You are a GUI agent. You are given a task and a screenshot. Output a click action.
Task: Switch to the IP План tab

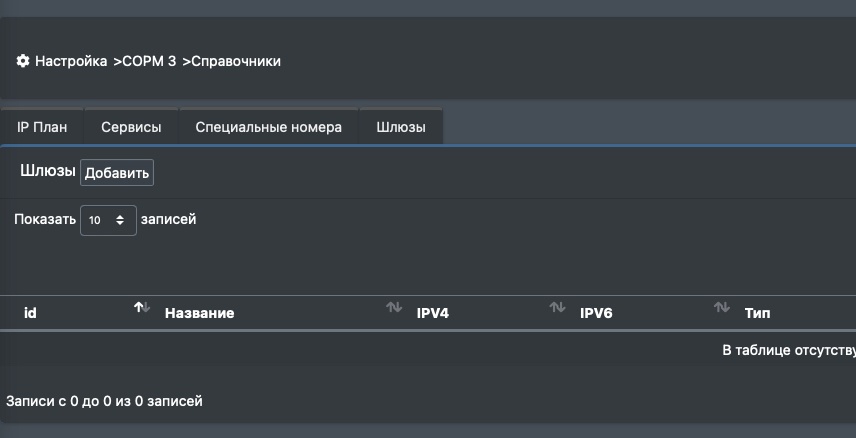pos(42,127)
